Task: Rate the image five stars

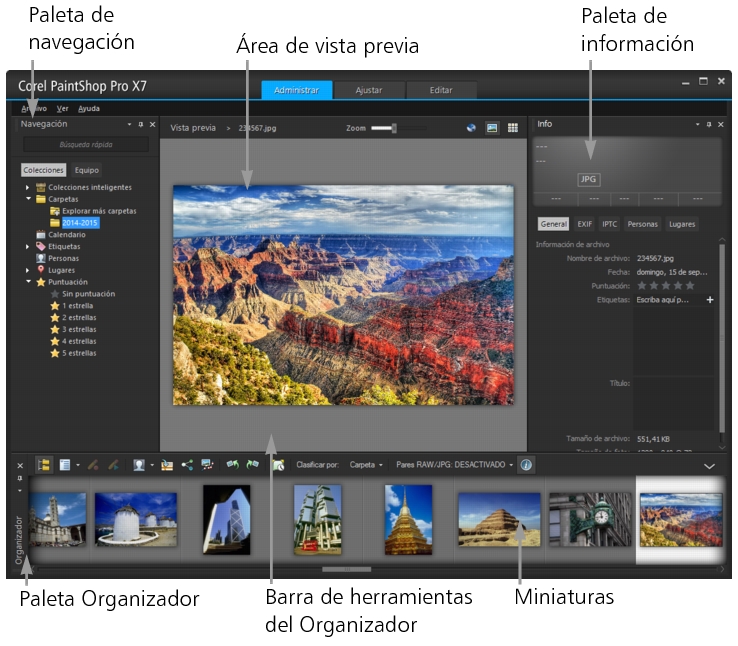Action: pyautogui.click(x=689, y=285)
